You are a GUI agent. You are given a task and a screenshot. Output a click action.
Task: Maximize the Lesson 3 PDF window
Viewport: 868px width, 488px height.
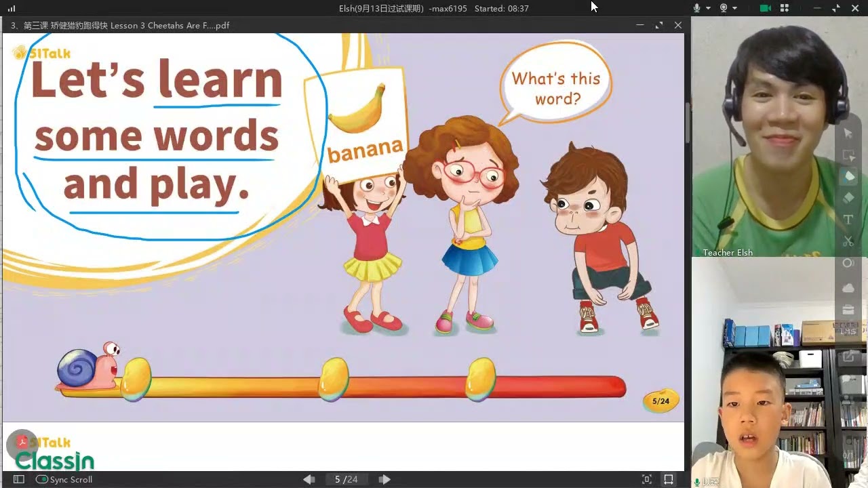658,25
